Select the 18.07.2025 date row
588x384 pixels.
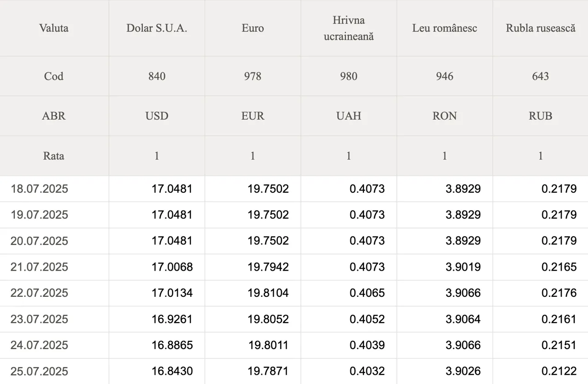coord(40,189)
